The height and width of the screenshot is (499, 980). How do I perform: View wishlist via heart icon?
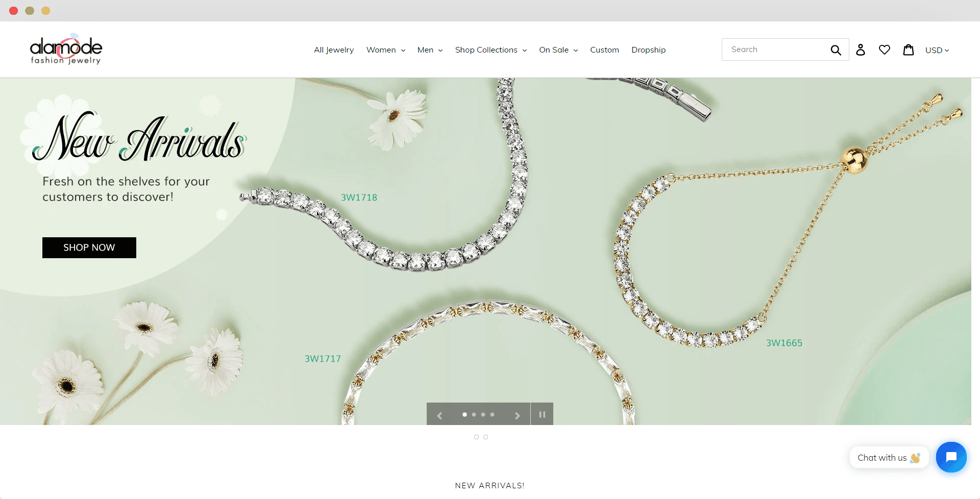coord(885,49)
